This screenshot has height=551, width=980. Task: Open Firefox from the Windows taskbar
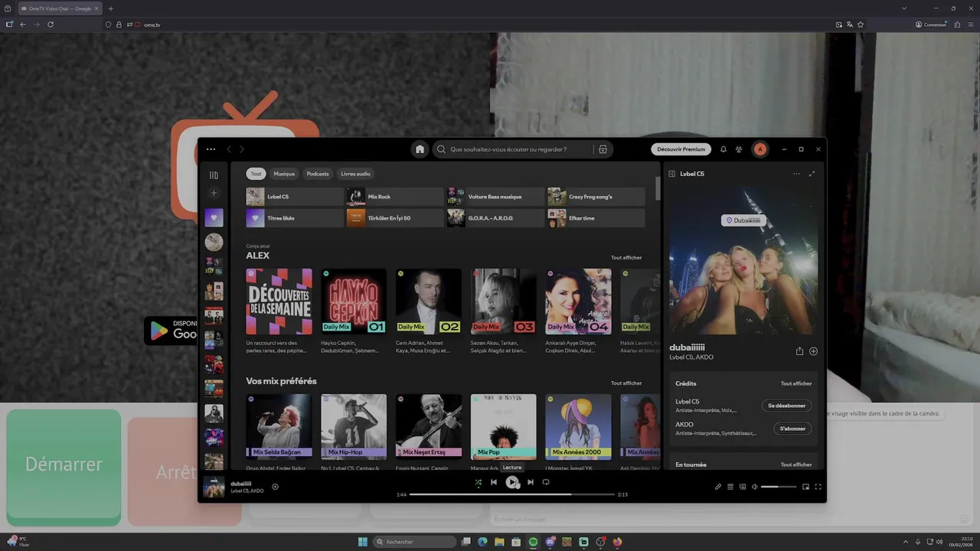[617, 542]
